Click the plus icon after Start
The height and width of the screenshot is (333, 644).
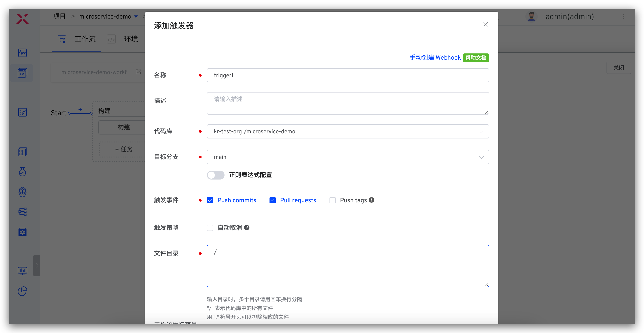tap(80, 109)
